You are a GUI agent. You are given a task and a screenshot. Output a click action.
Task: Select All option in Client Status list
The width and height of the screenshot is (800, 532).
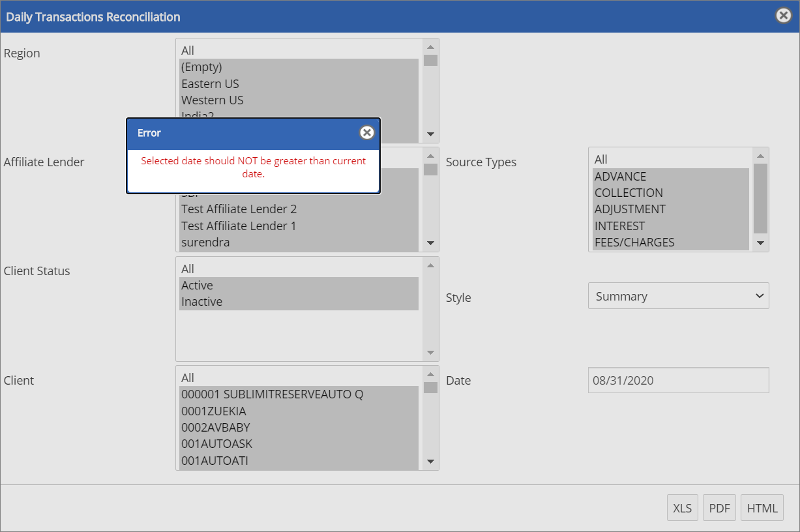188,269
